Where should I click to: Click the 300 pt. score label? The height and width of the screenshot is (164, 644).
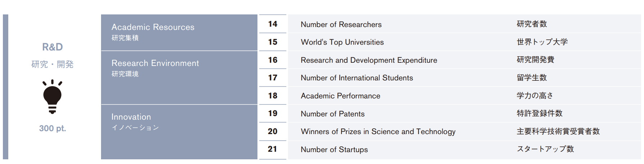coord(52,128)
